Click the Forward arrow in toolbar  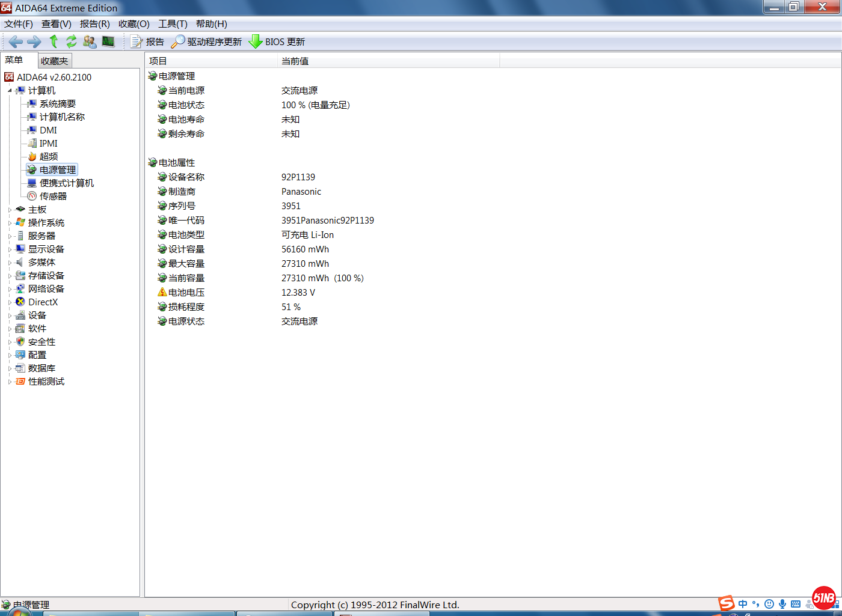(34, 41)
